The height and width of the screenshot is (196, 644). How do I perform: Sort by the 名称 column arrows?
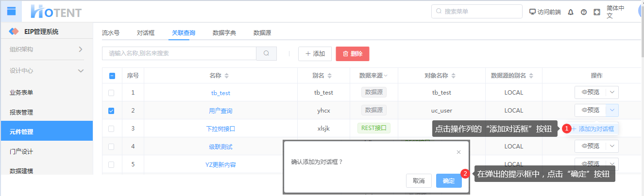226,76
